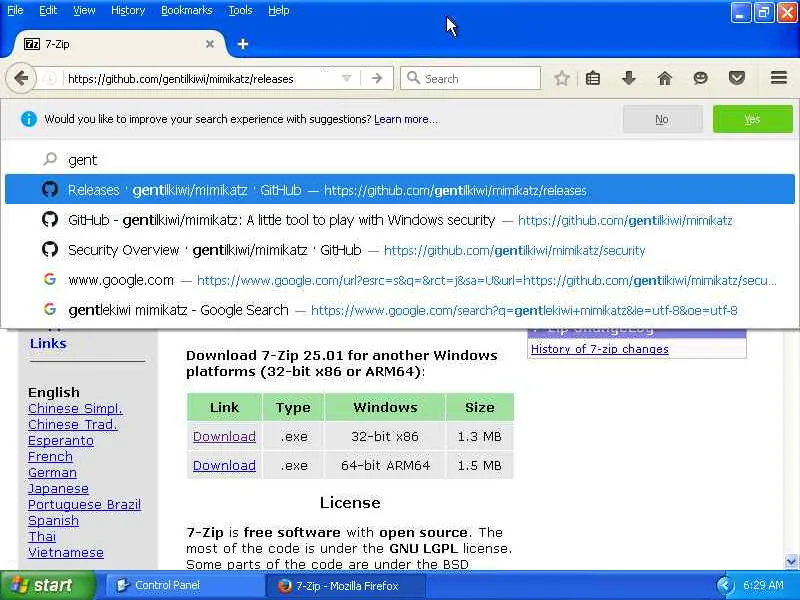Open the History menu
Image resolution: width=800 pixels, height=600 pixels.
tap(128, 10)
